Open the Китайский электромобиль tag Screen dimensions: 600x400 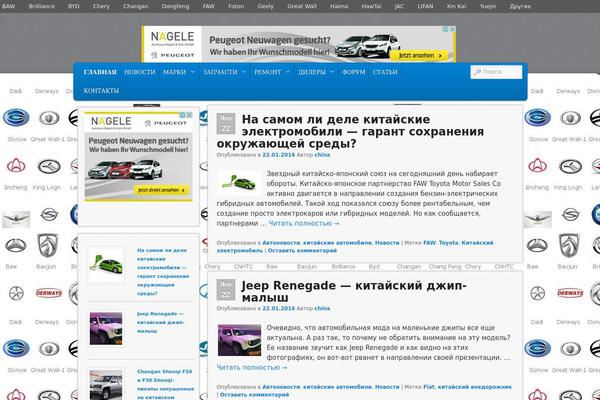355,247
